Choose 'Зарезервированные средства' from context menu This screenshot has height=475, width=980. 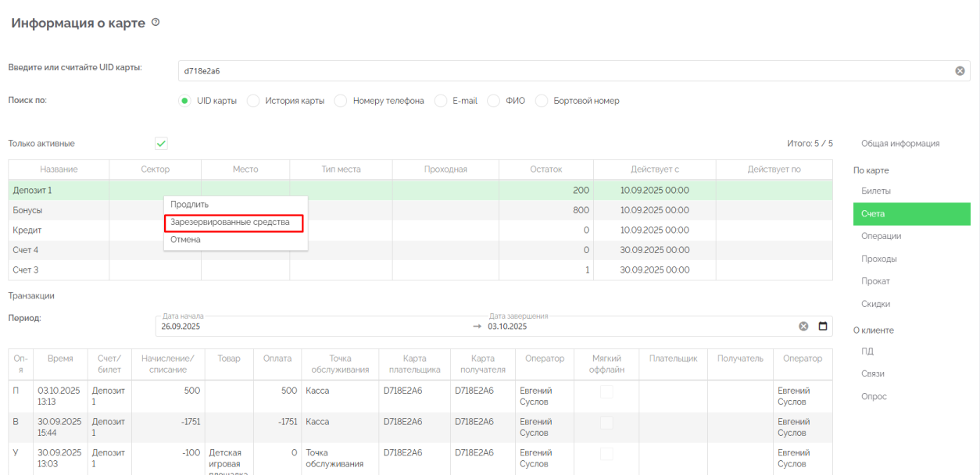point(230,223)
